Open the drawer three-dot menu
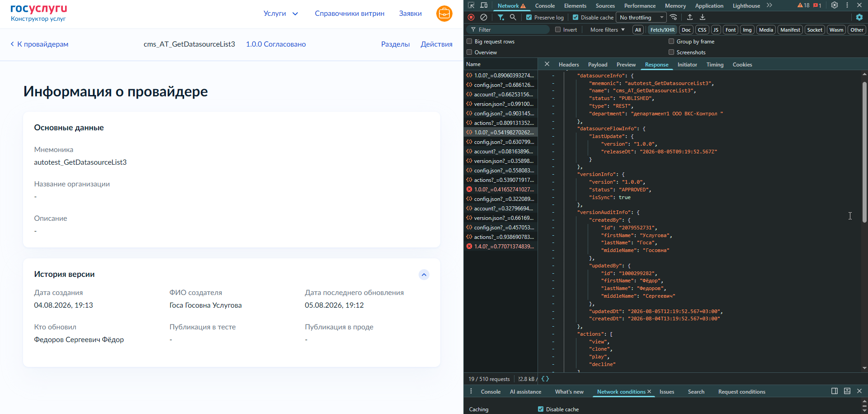 pyautogui.click(x=471, y=391)
